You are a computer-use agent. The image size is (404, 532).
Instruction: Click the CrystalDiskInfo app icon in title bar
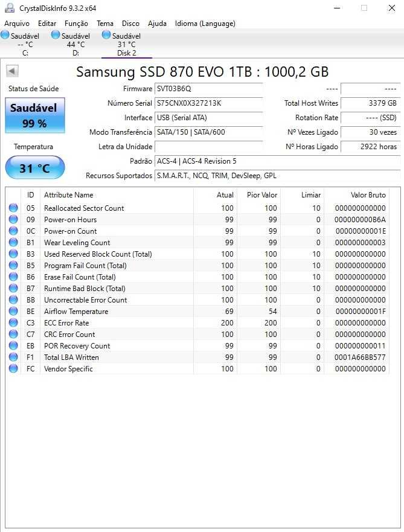(x=10, y=8)
